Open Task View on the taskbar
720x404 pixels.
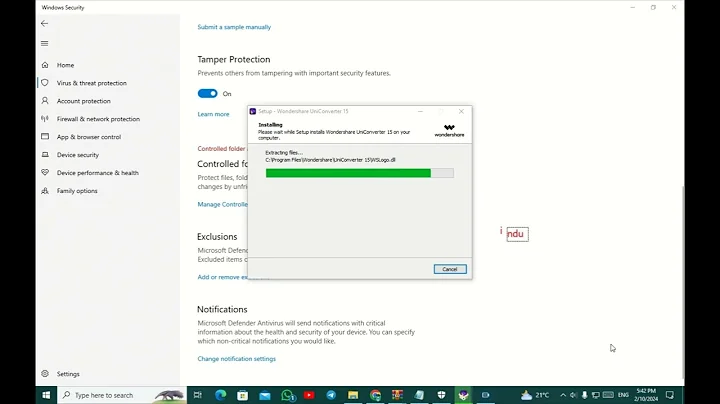(x=198, y=395)
